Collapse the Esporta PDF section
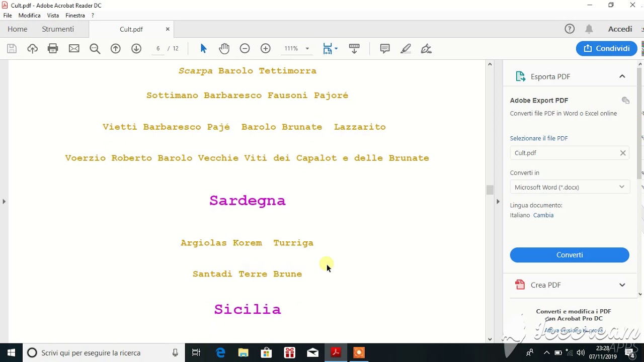The height and width of the screenshot is (362, 644). [x=622, y=76]
